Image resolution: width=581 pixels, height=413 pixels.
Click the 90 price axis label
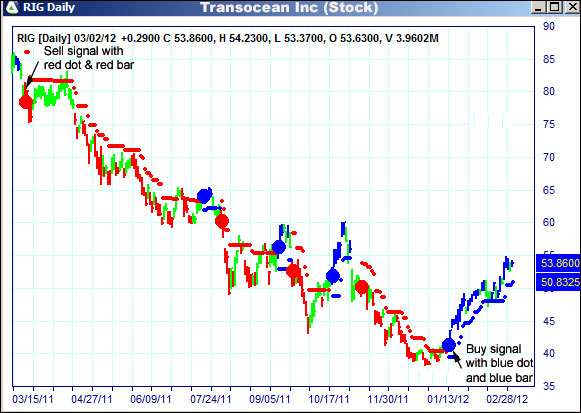click(x=549, y=26)
